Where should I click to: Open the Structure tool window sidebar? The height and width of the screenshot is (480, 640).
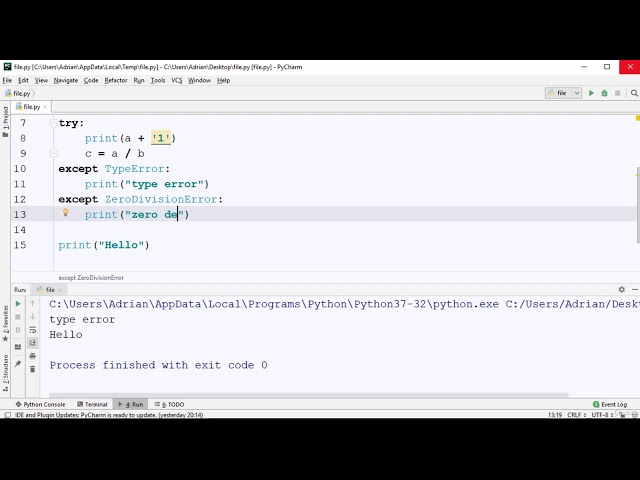pos(5,373)
